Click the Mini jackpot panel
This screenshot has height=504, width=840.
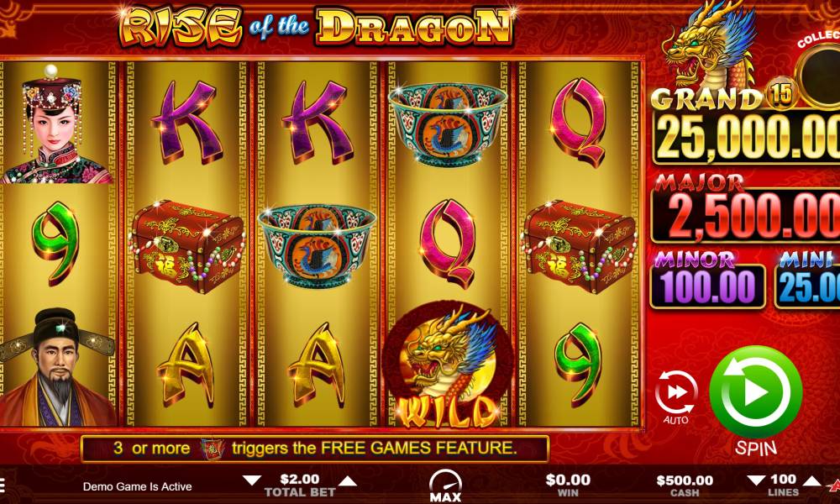pyautogui.click(x=807, y=286)
